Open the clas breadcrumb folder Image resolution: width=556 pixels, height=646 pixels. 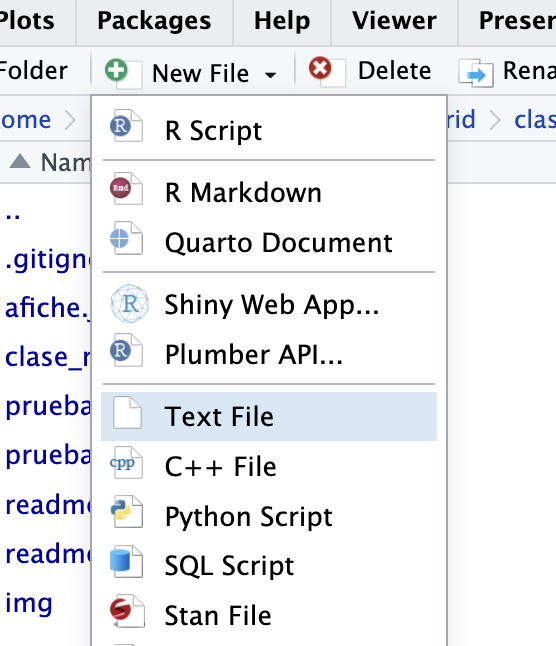[535, 119]
